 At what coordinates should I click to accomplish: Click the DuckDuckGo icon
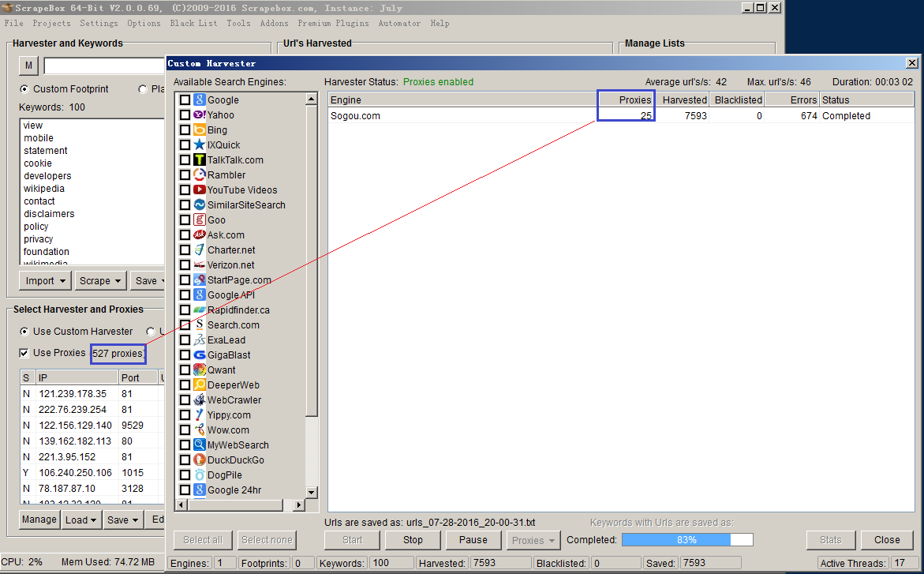(x=200, y=460)
